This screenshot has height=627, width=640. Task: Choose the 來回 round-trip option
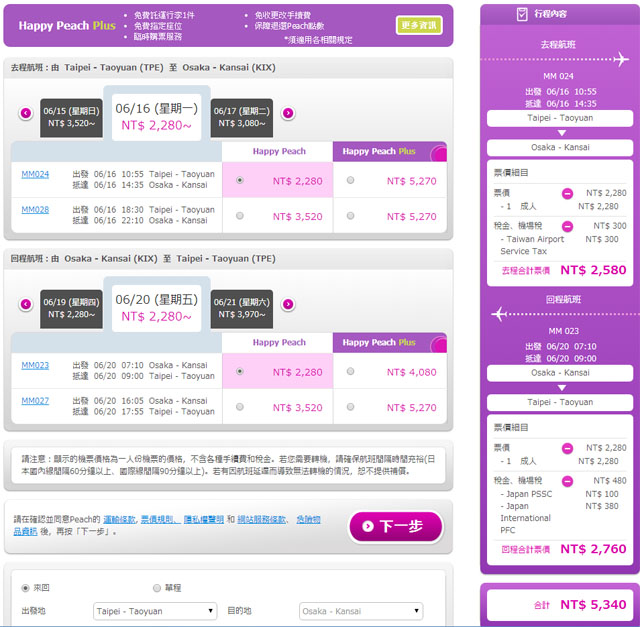tap(25, 588)
